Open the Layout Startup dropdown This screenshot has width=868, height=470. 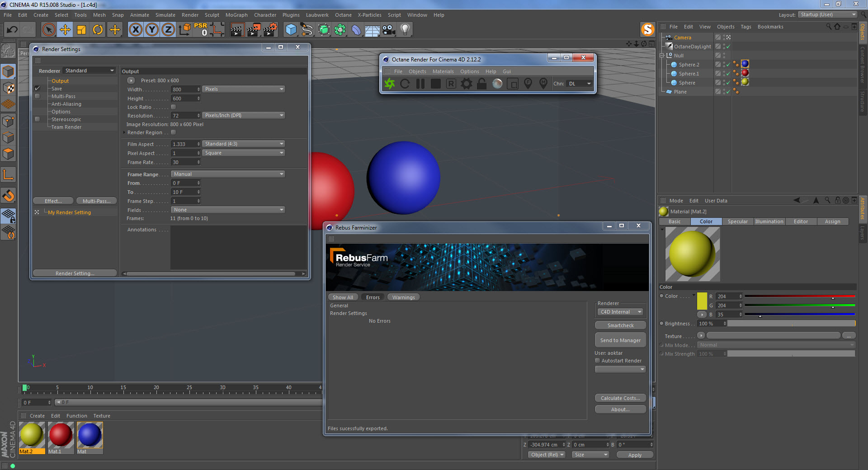point(828,15)
